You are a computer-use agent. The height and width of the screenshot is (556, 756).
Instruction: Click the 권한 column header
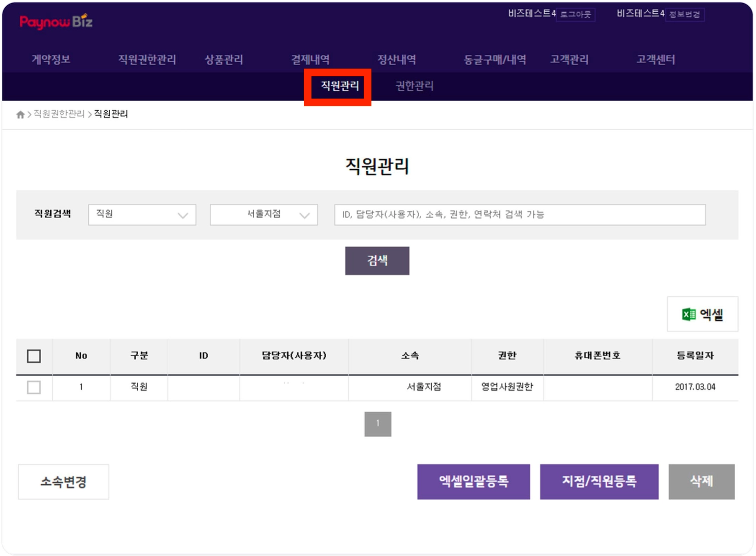(x=508, y=356)
